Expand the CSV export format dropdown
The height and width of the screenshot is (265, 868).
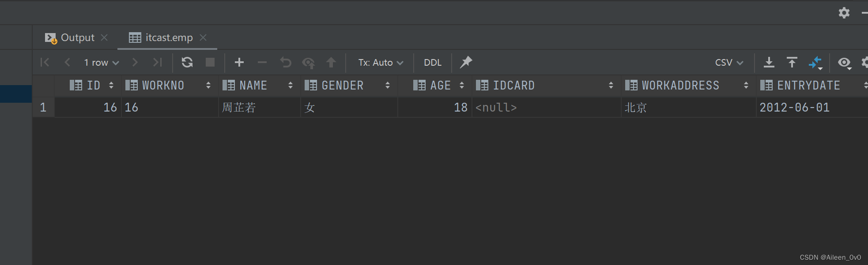coord(729,63)
